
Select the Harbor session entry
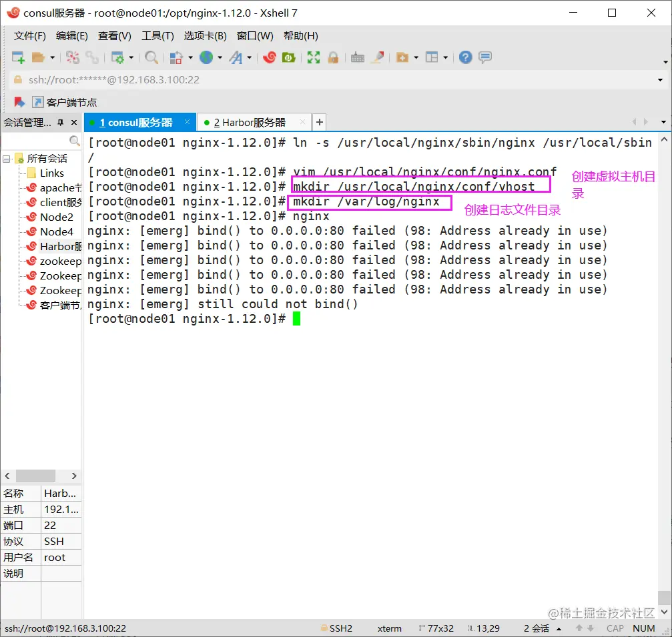tap(53, 246)
